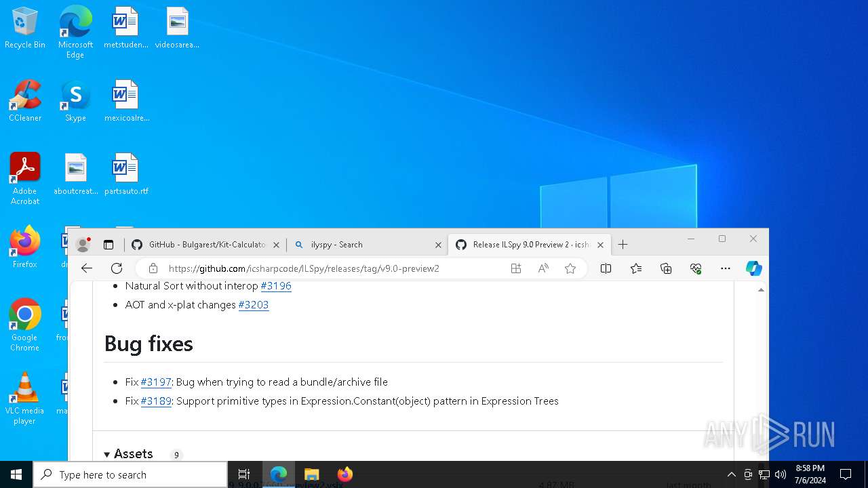The height and width of the screenshot is (488, 868).
Task: Open the Collections button in Edge
Action: [x=666, y=268]
